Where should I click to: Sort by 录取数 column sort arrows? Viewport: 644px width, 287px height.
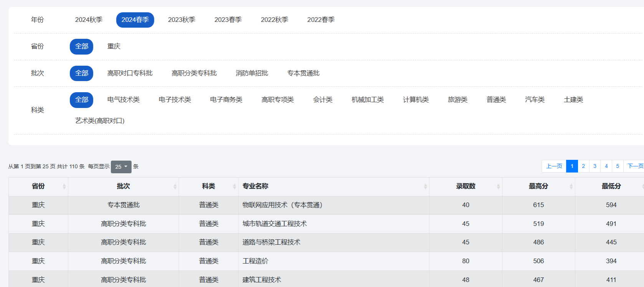(x=498, y=186)
